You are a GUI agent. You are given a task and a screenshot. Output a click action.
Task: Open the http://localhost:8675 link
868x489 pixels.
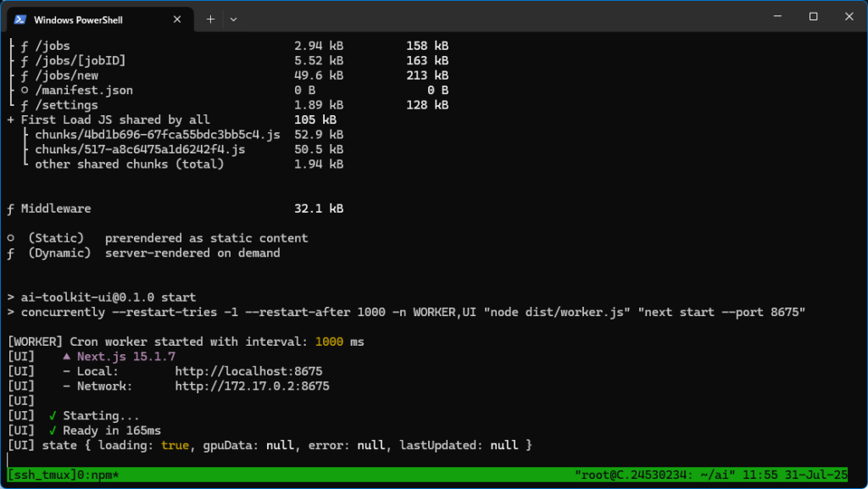point(248,371)
